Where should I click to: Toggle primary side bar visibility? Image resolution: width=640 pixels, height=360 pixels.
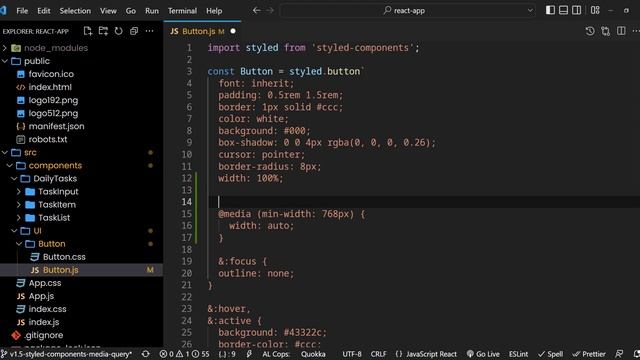tap(550, 11)
